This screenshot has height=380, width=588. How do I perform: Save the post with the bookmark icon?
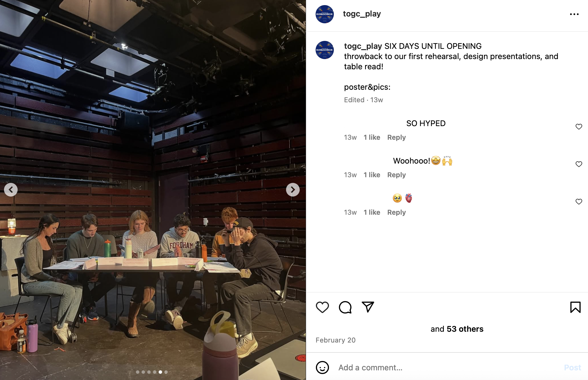click(575, 307)
